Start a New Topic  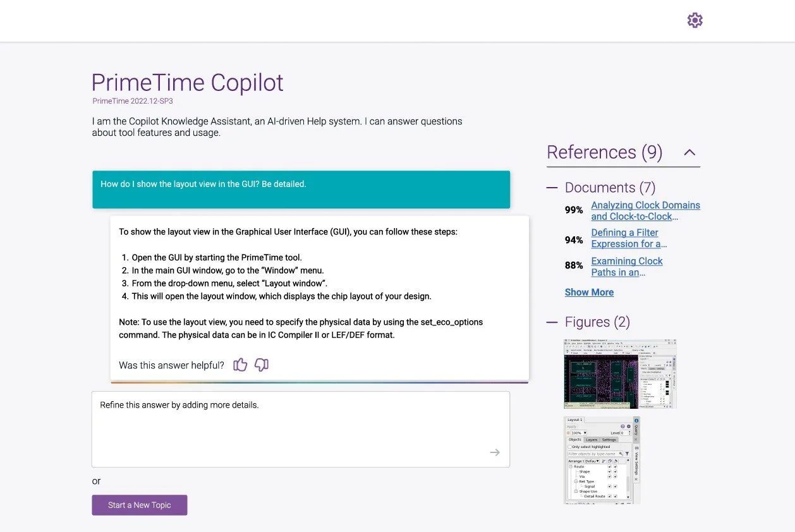(x=140, y=505)
